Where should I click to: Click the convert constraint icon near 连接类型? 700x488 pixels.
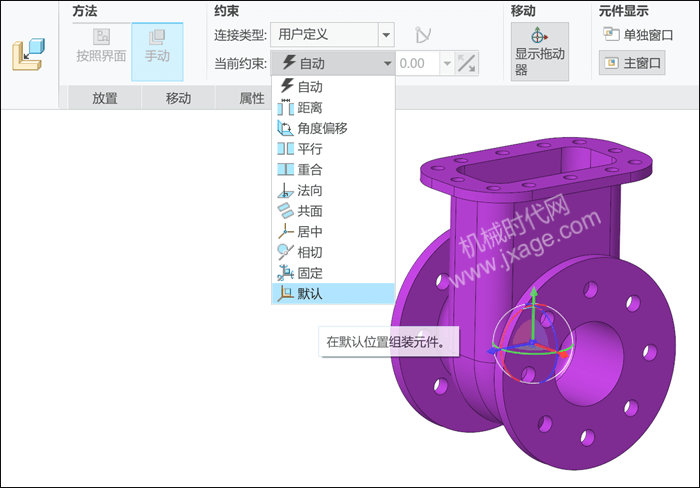coord(422,34)
